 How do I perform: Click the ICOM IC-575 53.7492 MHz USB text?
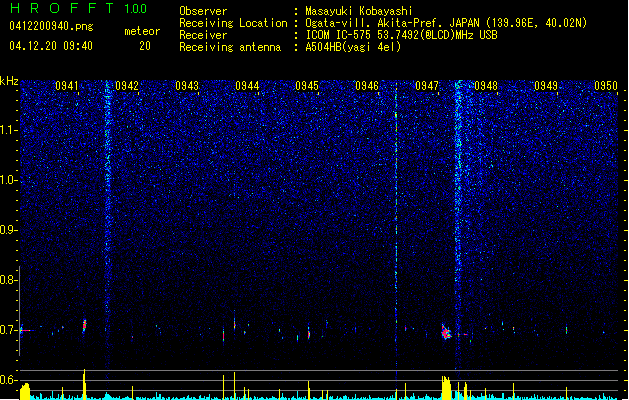(401, 35)
